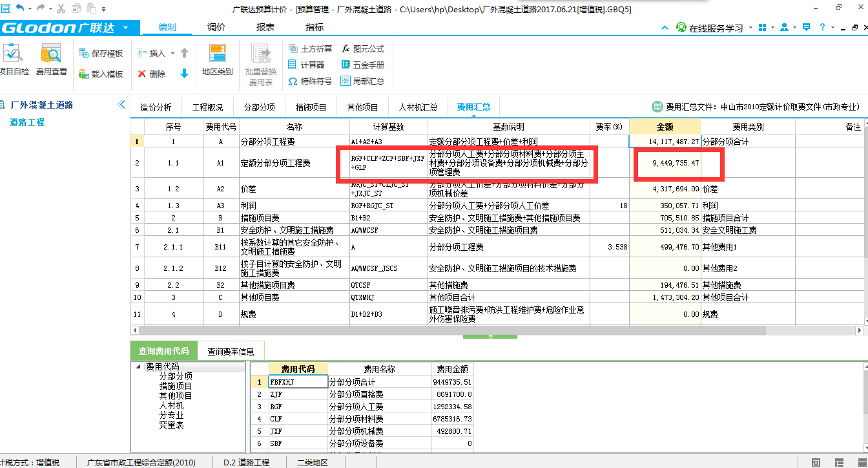Image resolution: width=868 pixels, height=468 pixels.
Task: Open the 工程概况 tab
Action: pyautogui.click(x=207, y=107)
